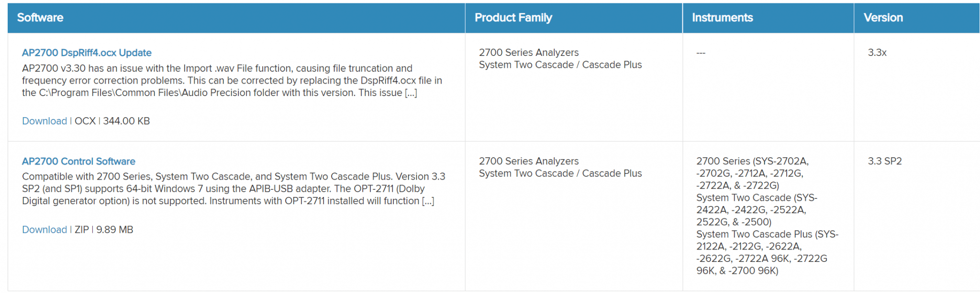980x293 pixels.
Task: Click the description mentioning 64-bit Windows 7
Action: 234,189
